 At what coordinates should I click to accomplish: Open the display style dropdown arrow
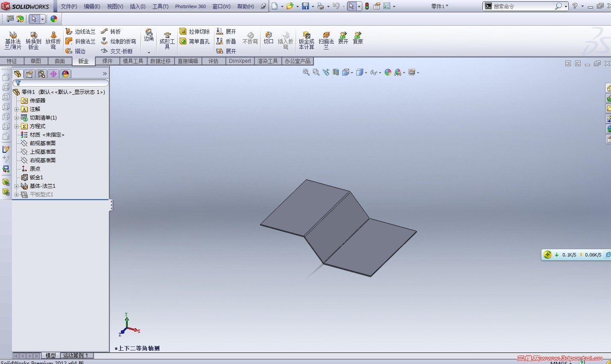click(x=366, y=73)
